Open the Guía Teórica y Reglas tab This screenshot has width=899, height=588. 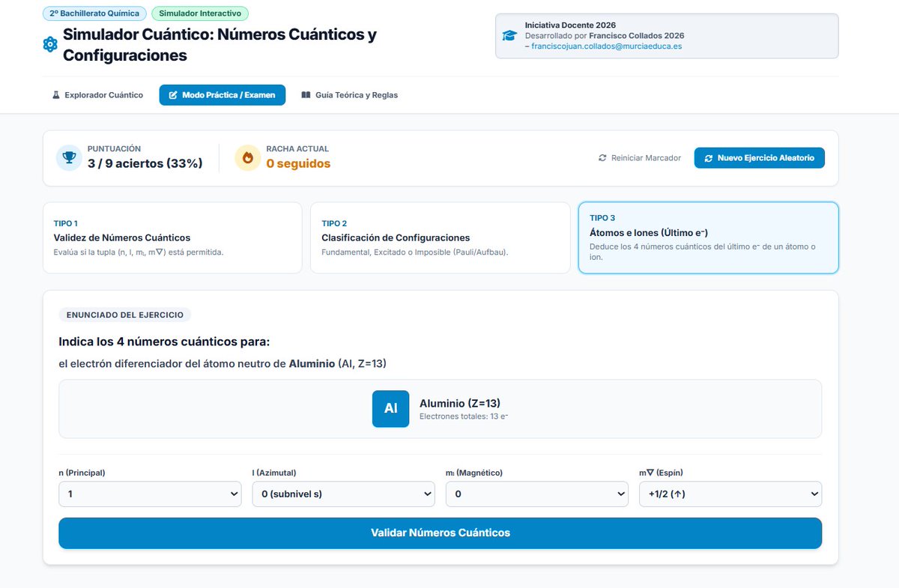(x=350, y=95)
